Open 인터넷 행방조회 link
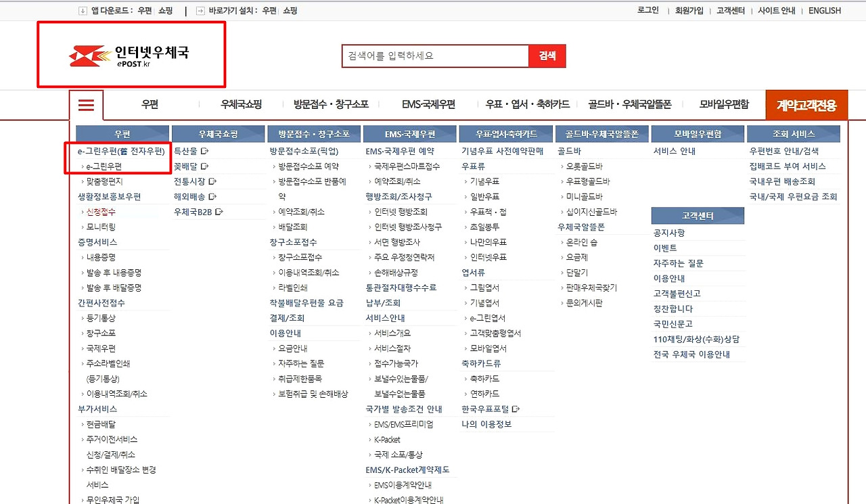This screenshot has height=504, width=866. (x=401, y=212)
